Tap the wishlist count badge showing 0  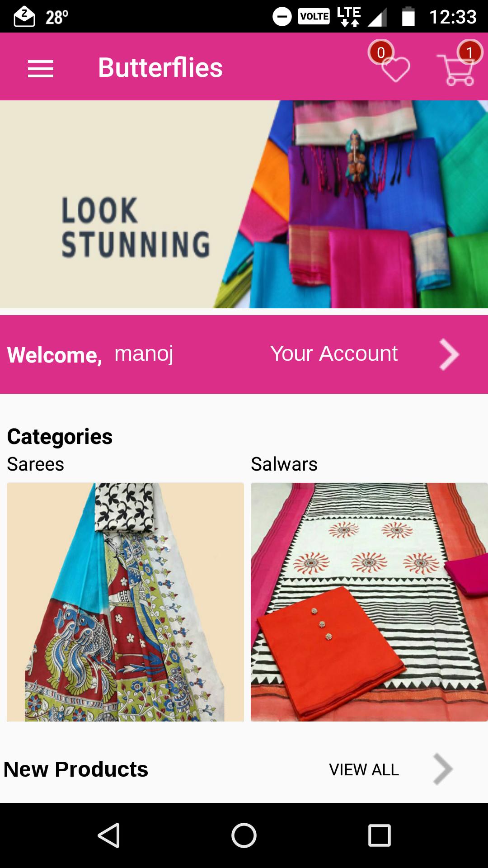[x=381, y=52]
